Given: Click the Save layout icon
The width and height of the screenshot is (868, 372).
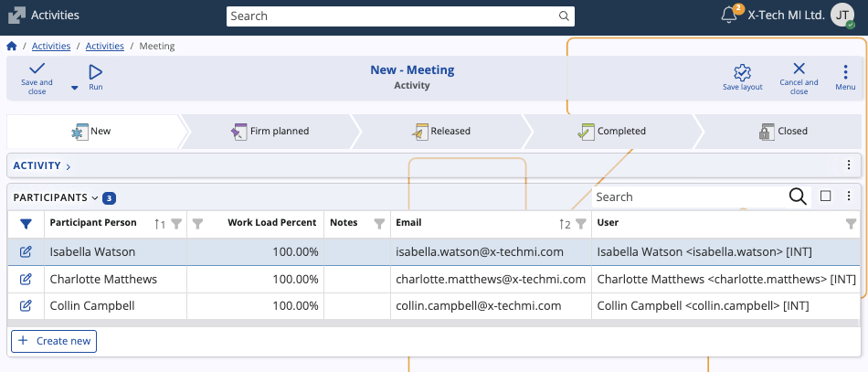Looking at the screenshot, I should click(x=742, y=71).
